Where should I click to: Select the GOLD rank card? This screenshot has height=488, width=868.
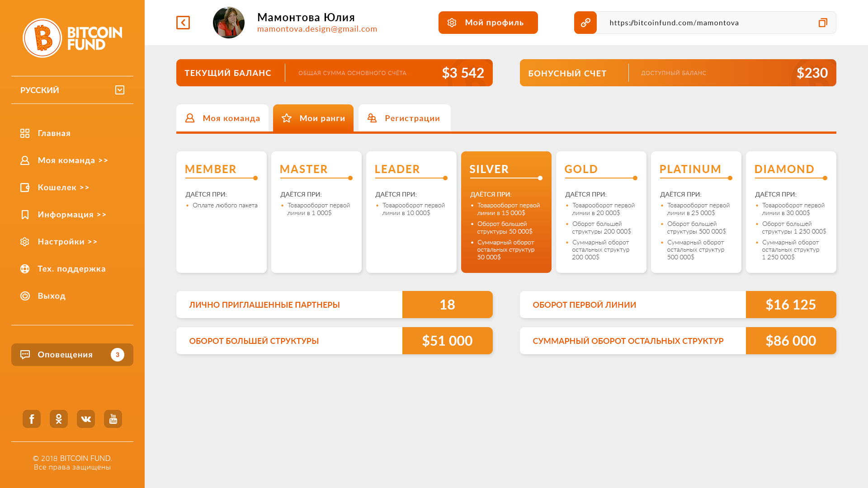pyautogui.click(x=601, y=212)
